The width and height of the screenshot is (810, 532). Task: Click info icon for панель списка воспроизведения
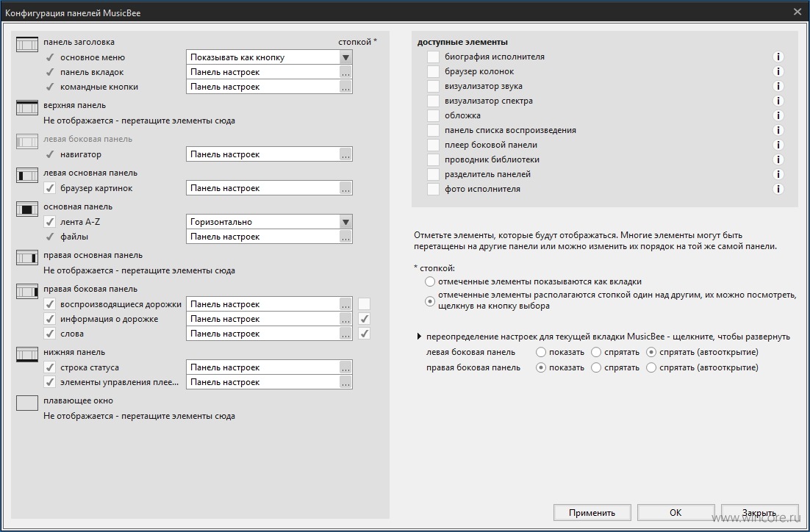[x=778, y=130]
